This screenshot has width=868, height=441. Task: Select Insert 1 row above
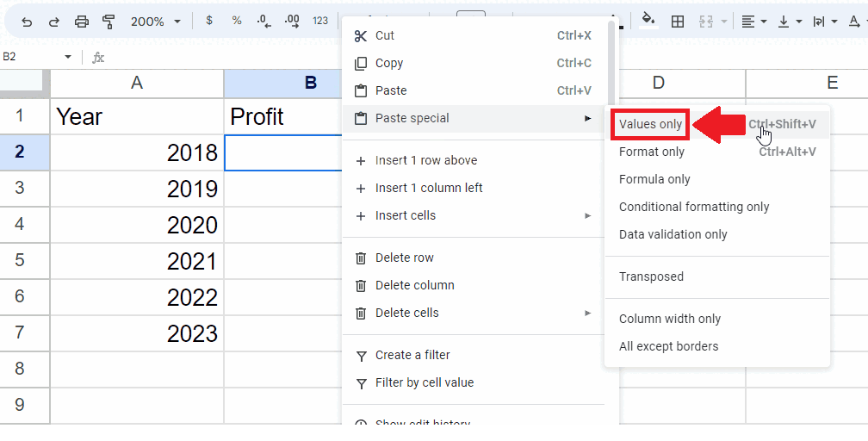(x=474, y=160)
